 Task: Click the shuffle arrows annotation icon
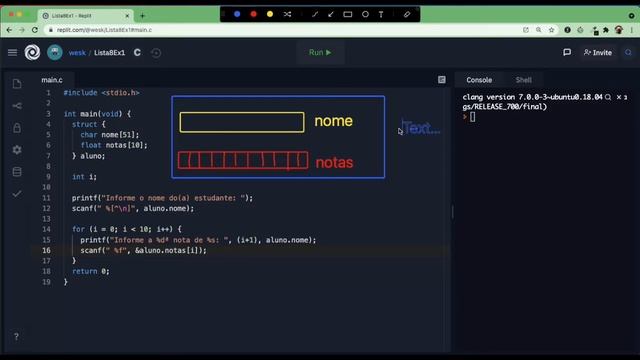point(287,14)
